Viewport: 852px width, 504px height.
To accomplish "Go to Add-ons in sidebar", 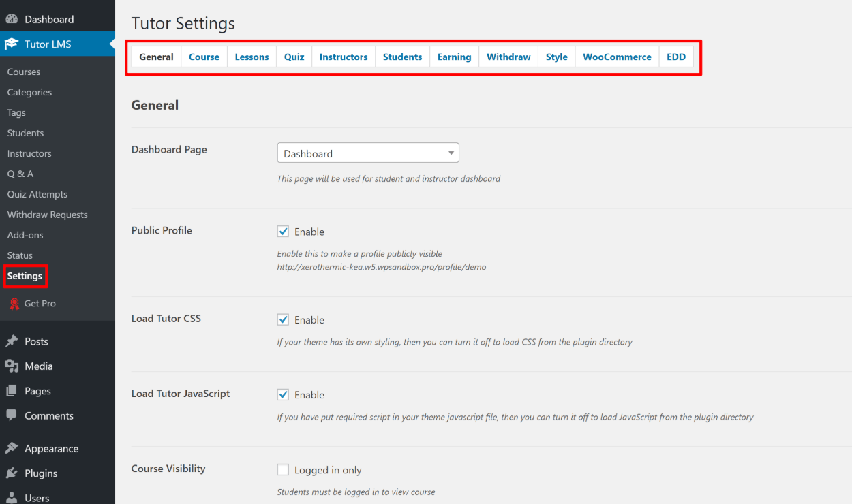I will tap(25, 235).
